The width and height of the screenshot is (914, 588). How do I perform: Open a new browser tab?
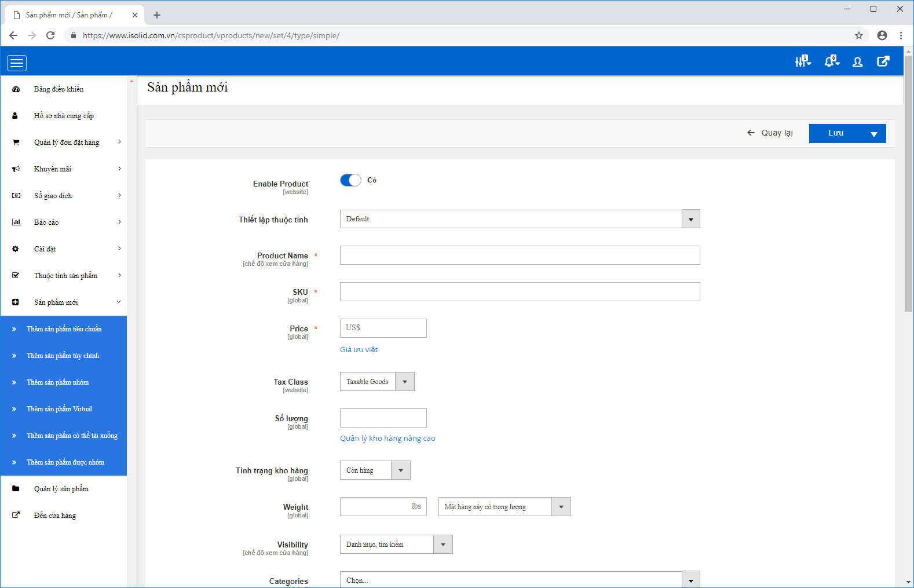tap(157, 15)
